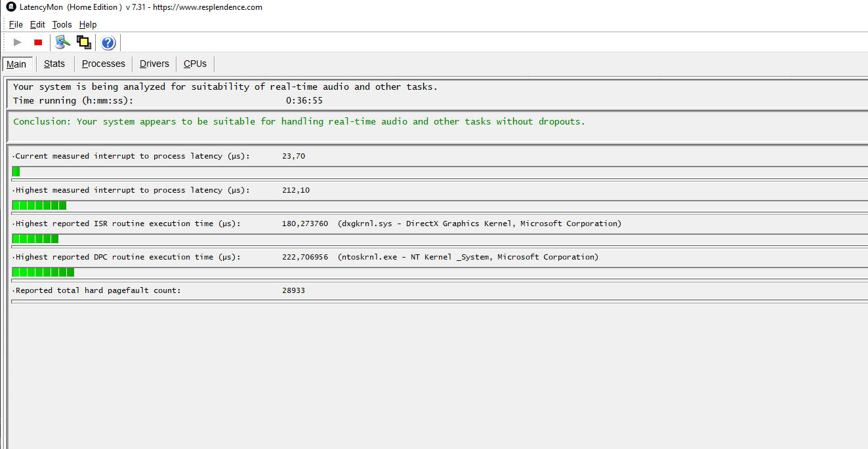The image size is (868, 449).
Task: Switch to the Processes tab
Action: [x=104, y=64]
